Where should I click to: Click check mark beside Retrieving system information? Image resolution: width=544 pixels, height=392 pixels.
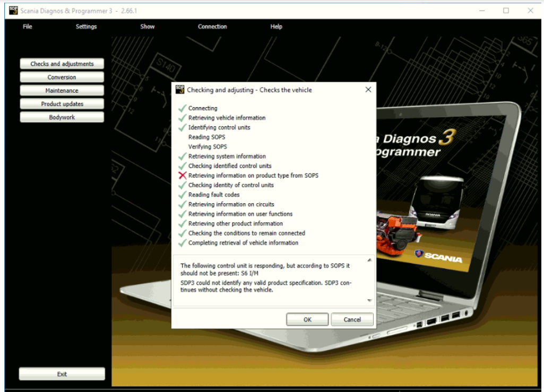coord(183,156)
